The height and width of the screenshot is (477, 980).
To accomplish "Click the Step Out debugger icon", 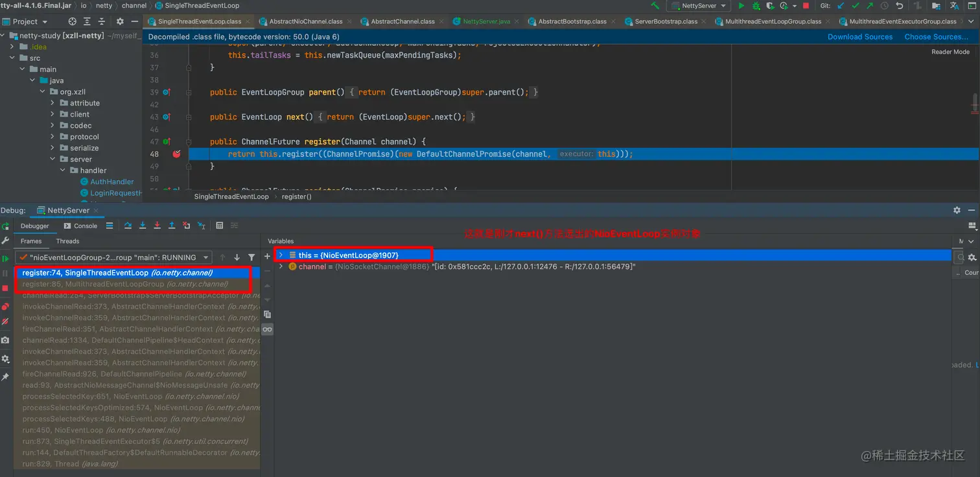I will coord(172,226).
